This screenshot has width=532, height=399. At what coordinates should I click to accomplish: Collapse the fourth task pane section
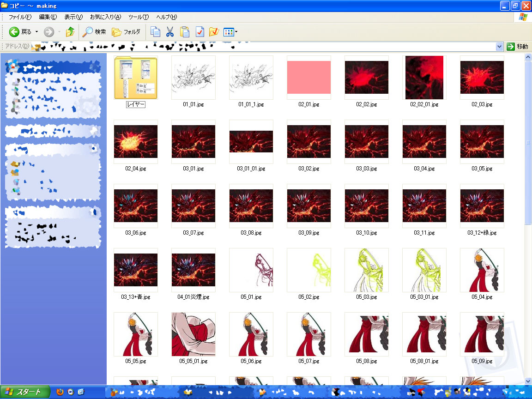pos(94,212)
